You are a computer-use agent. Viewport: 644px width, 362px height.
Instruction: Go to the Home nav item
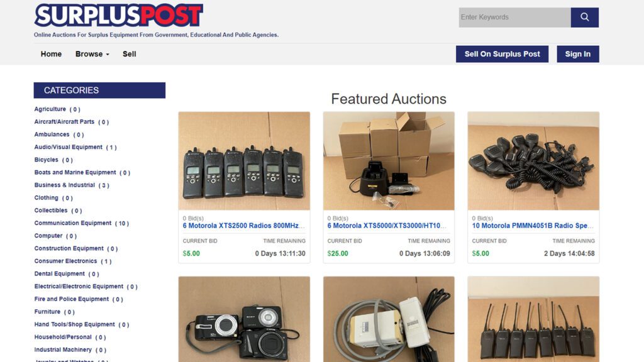pyautogui.click(x=51, y=54)
